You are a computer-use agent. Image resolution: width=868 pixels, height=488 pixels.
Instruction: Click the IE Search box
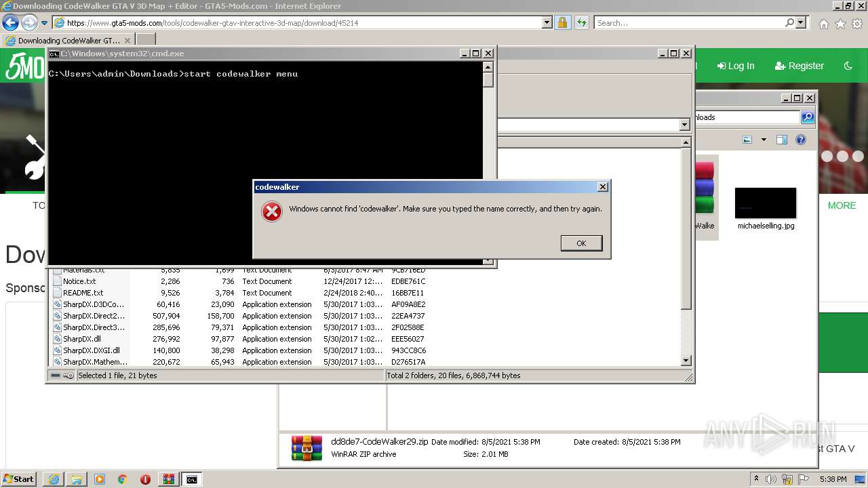click(x=689, y=22)
